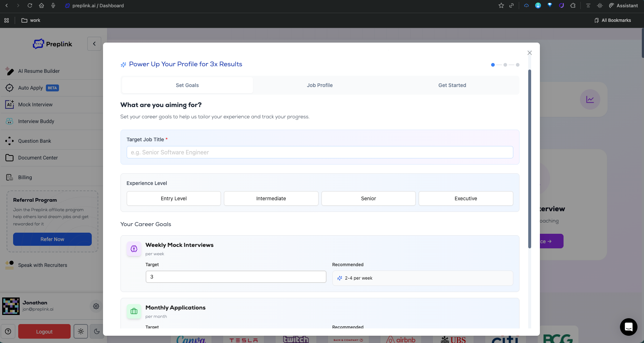Click the Monthly Applications briefcase icon

134,311
